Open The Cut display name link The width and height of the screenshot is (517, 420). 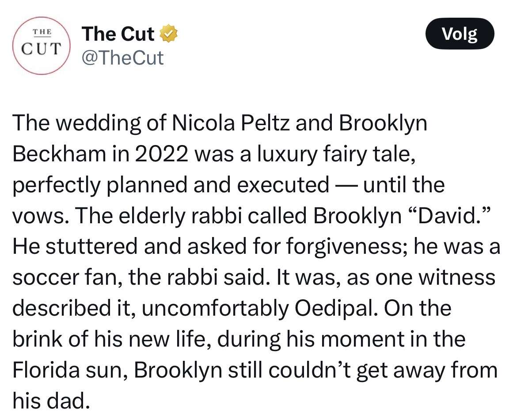pyautogui.click(x=118, y=34)
